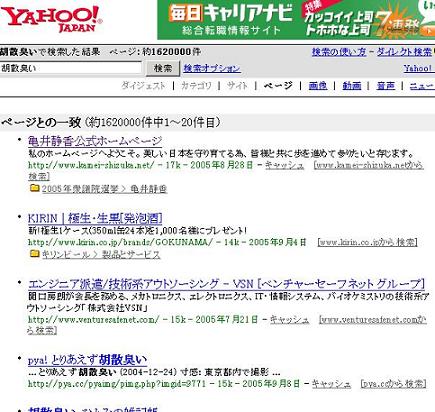Click www.kirin.co.jpから検索 link
The height and width of the screenshot is (412, 435).
coord(368,242)
